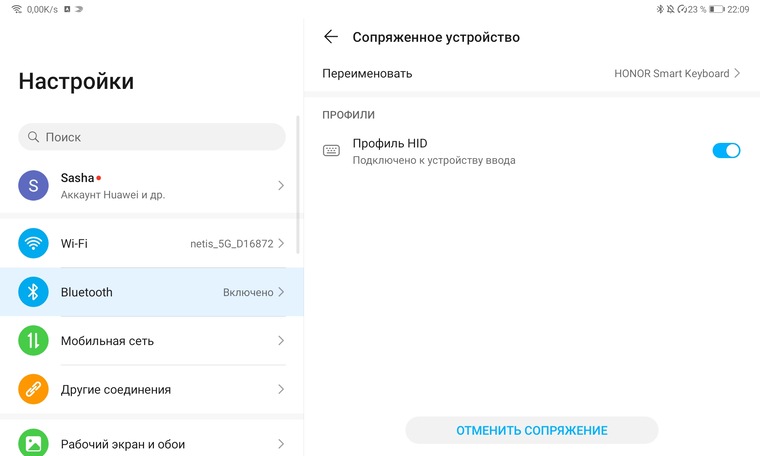Tap Переименовать to rename device
Image resolution: width=760 pixels, height=456 pixels.
[368, 73]
